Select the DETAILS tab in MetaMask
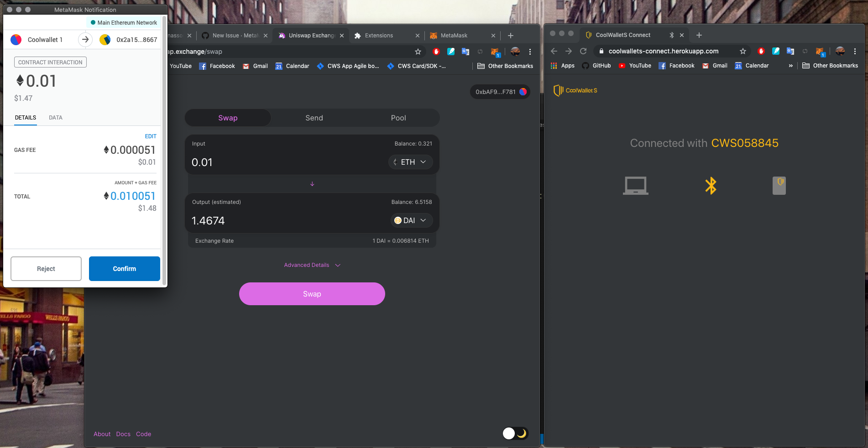The height and width of the screenshot is (448, 868). coord(26,118)
